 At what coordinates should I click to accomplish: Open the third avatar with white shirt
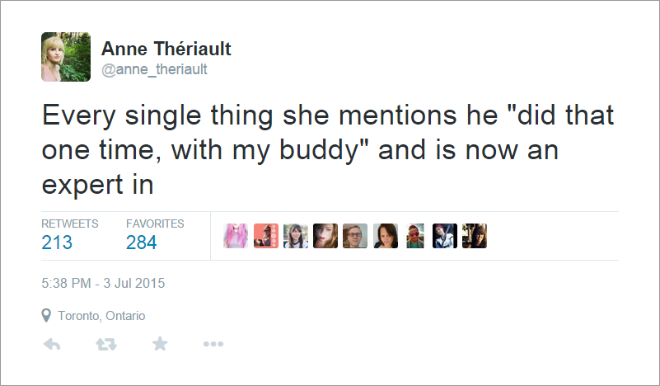pos(295,236)
